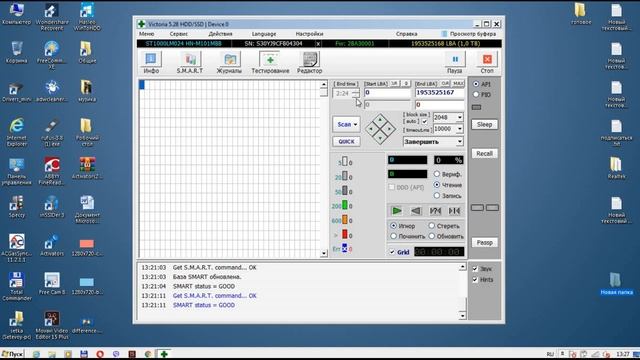Toggle the Hints checkbox
The height and width of the screenshot is (360, 640).
(475, 280)
